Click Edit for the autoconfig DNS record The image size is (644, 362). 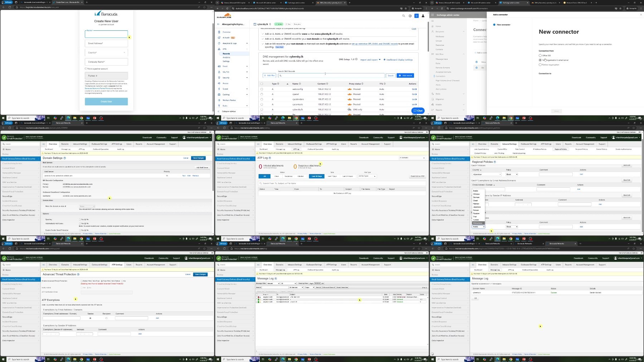414,89
